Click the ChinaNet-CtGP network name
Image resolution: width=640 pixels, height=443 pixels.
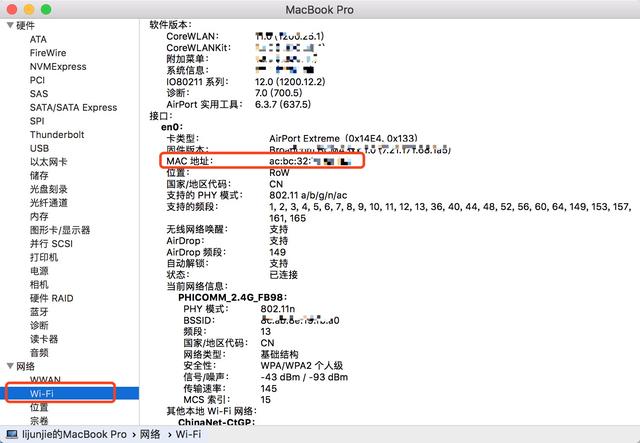217,422
